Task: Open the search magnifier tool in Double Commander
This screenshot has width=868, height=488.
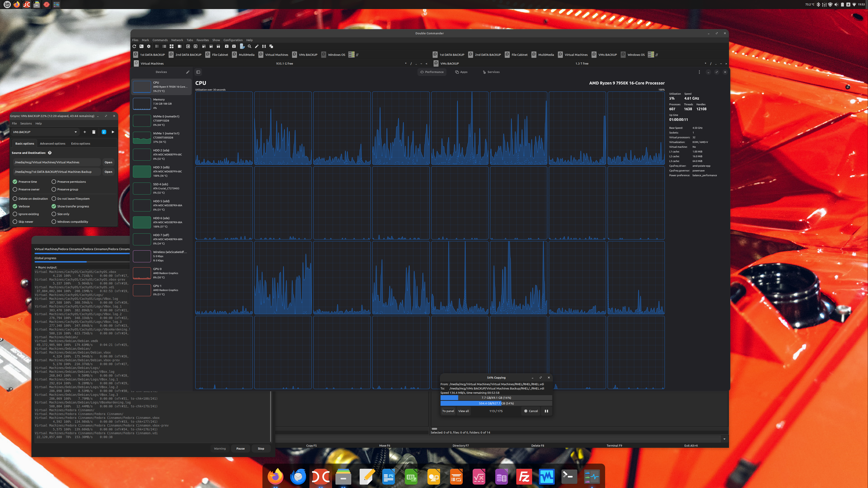Action: pyautogui.click(x=249, y=47)
